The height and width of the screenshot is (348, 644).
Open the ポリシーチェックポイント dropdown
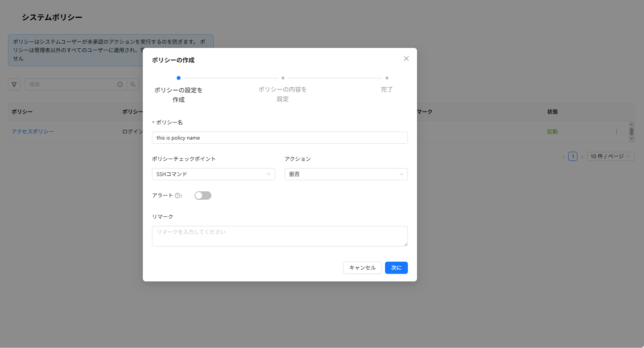213,174
